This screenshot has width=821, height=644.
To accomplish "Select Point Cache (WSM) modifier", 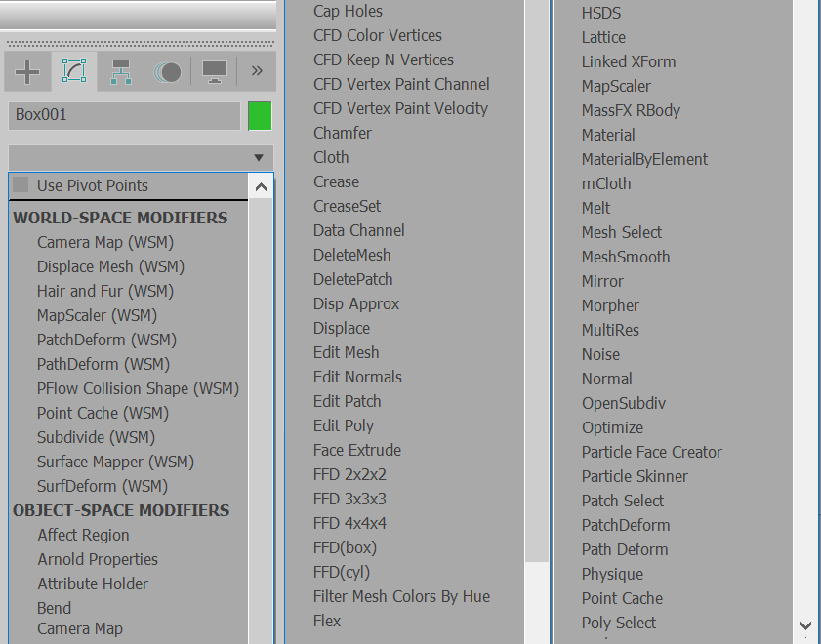I will click(103, 414).
